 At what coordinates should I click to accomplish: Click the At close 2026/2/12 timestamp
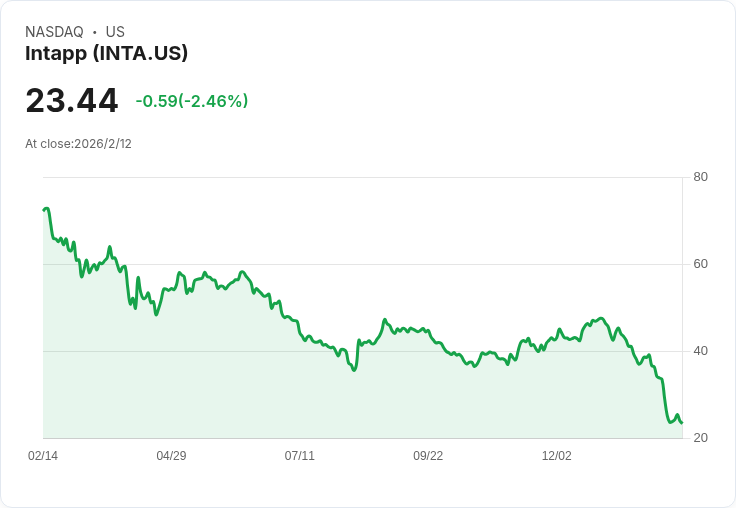click(x=78, y=144)
